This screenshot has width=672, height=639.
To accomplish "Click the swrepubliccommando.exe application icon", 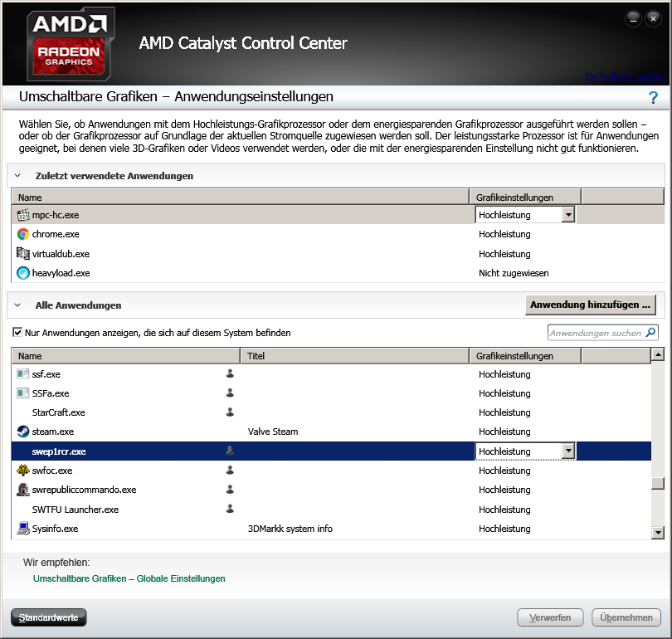I will 22,490.
